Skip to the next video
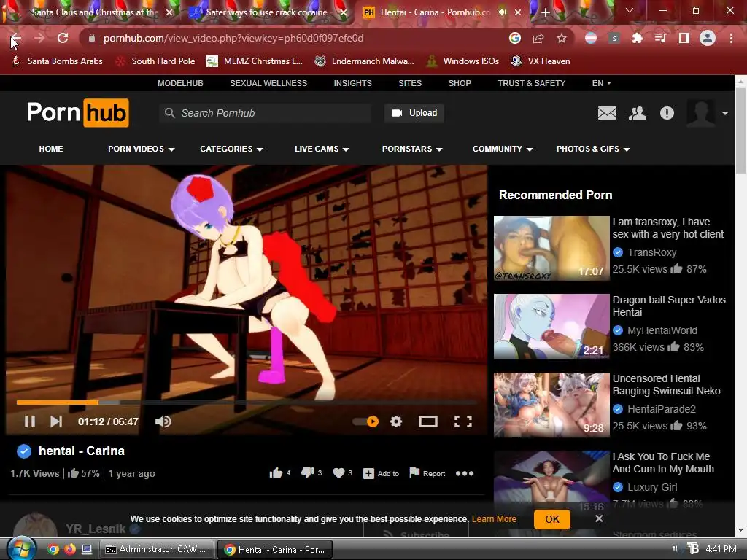This screenshot has width=747, height=560. (x=56, y=421)
